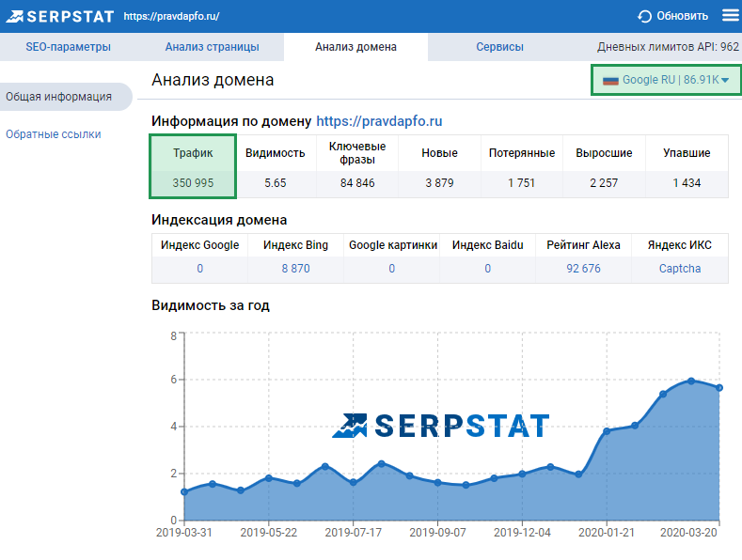The width and height of the screenshot is (742, 560).
Task: Click the Выросшие column header
Action: pos(604,153)
